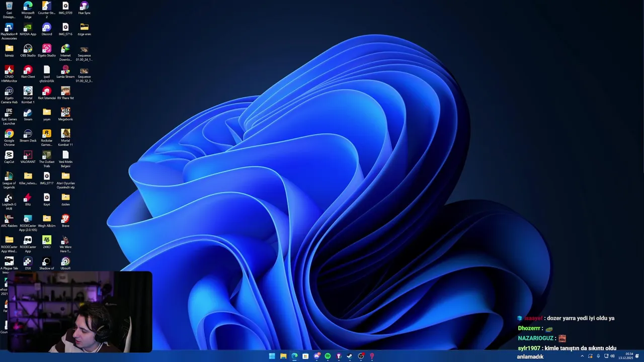Viewport: 644px width, 362px height.
Task: Open the Steam desktop shortcut
Action: pos(28,115)
